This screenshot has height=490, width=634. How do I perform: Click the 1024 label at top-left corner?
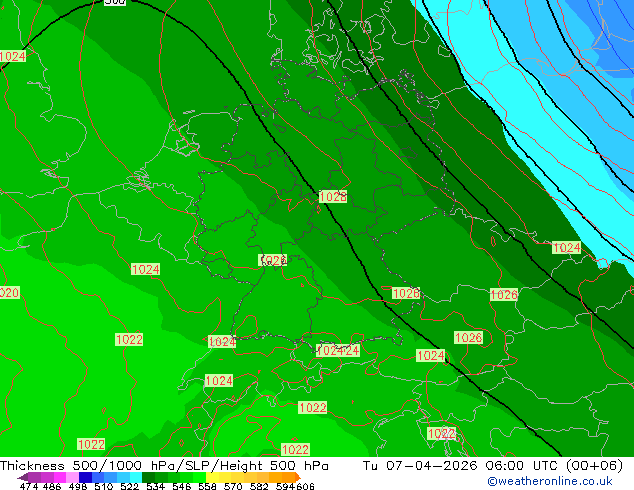click(13, 56)
